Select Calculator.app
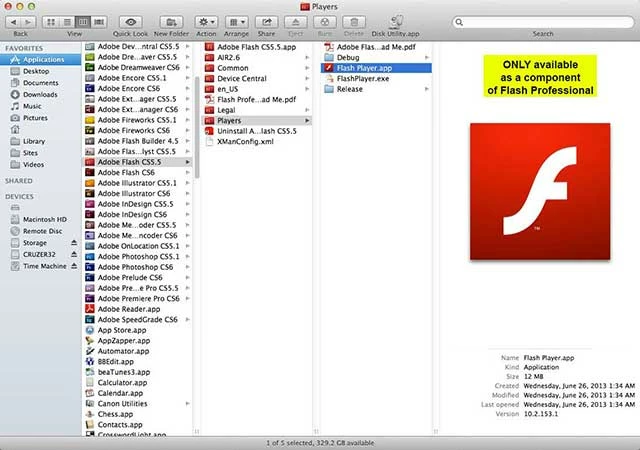 tap(122, 383)
